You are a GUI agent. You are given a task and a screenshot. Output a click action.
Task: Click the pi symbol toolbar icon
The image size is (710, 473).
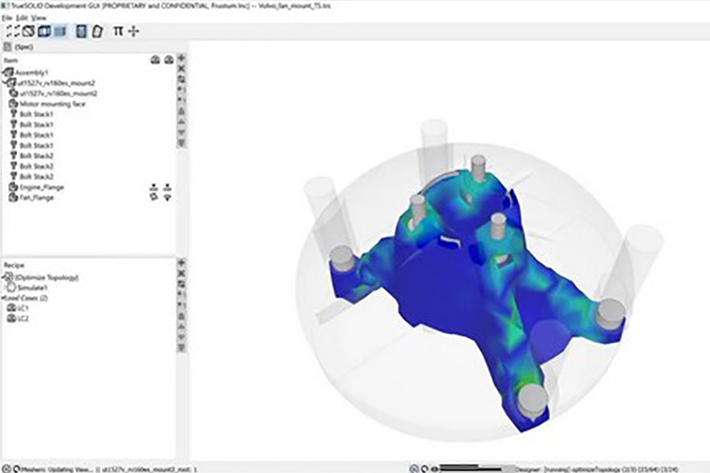point(118,32)
